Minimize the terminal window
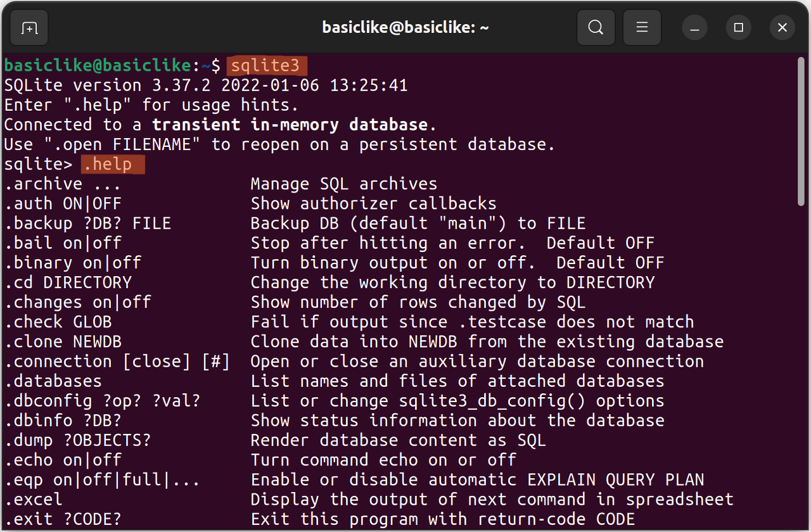The height and width of the screenshot is (532, 811). [x=695, y=28]
